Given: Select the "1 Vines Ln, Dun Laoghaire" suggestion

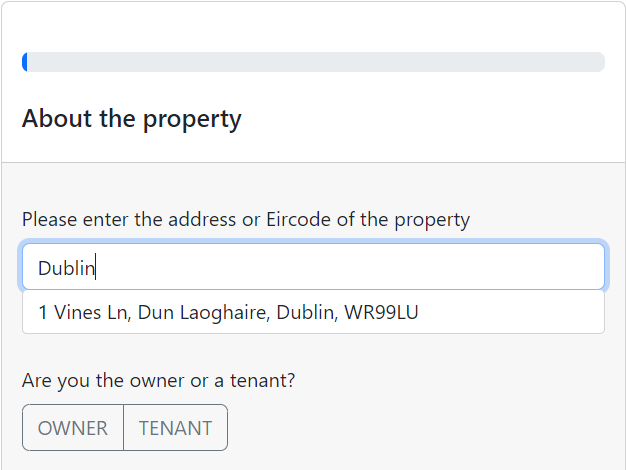Looking at the screenshot, I should [228, 313].
